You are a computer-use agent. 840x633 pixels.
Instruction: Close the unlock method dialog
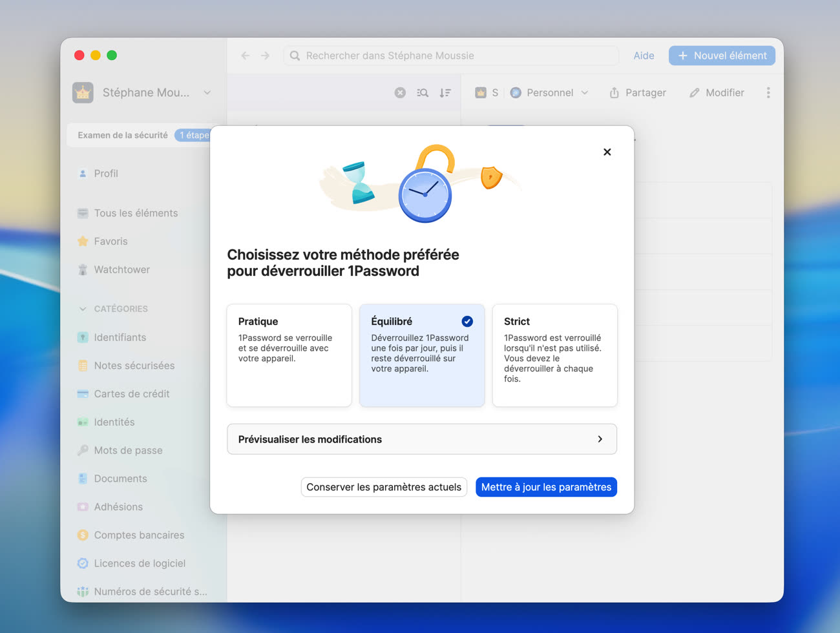(607, 152)
